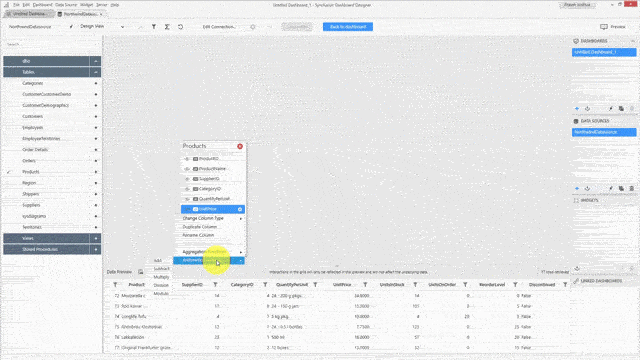Click the Edit Connection button

coord(220,27)
